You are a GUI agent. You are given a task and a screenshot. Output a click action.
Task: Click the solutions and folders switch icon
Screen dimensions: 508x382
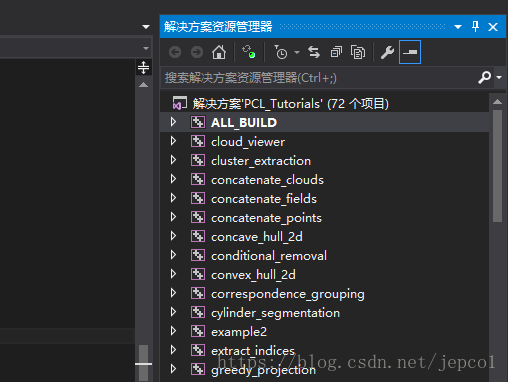click(249, 52)
